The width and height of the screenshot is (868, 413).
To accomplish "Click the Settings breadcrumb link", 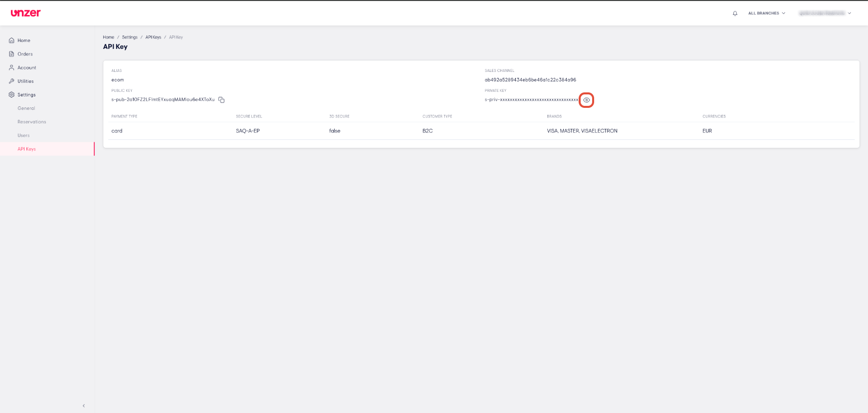I will click(130, 37).
